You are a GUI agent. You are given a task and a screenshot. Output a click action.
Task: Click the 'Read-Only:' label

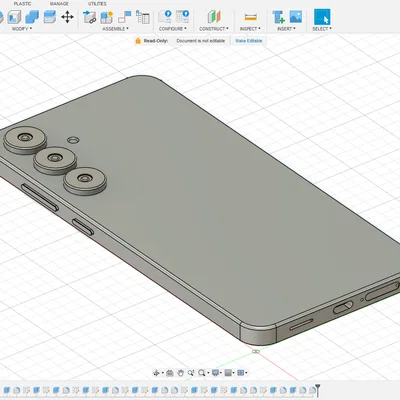[156, 41]
